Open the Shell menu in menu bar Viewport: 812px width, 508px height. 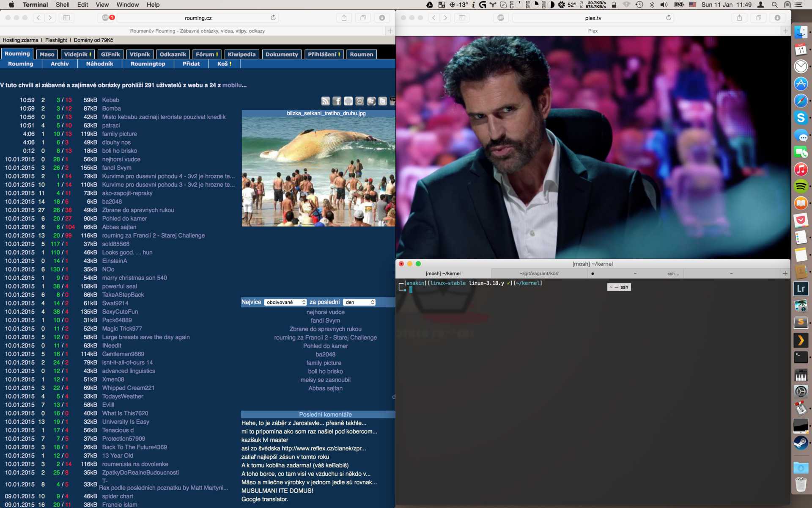point(63,5)
